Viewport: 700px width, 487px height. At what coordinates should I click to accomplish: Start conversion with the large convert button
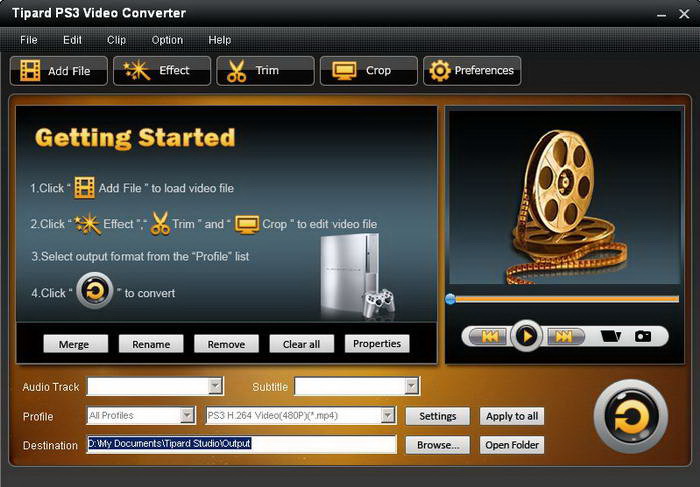[x=631, y=417]
